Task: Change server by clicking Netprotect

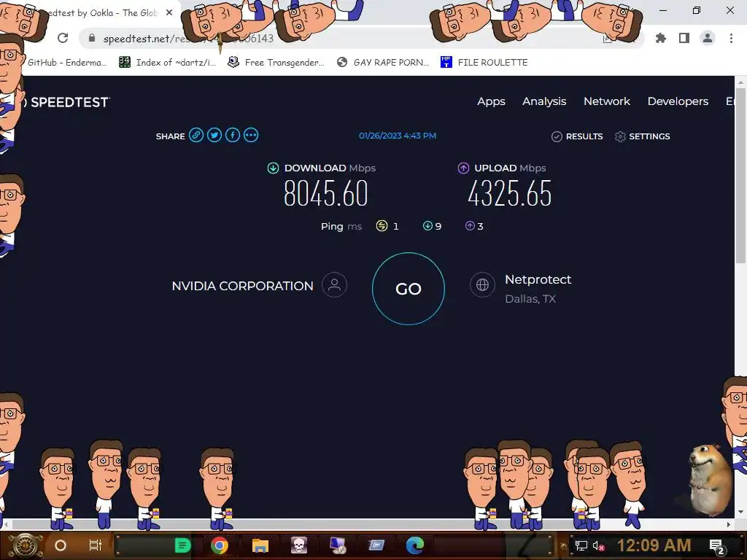Action: click(x=538, y=279)
